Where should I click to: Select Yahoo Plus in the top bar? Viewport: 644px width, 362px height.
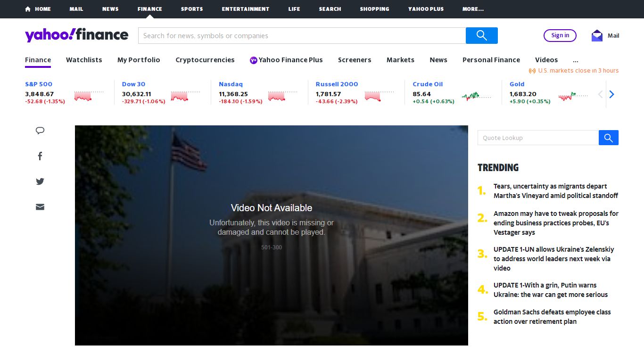coord(426,9)
